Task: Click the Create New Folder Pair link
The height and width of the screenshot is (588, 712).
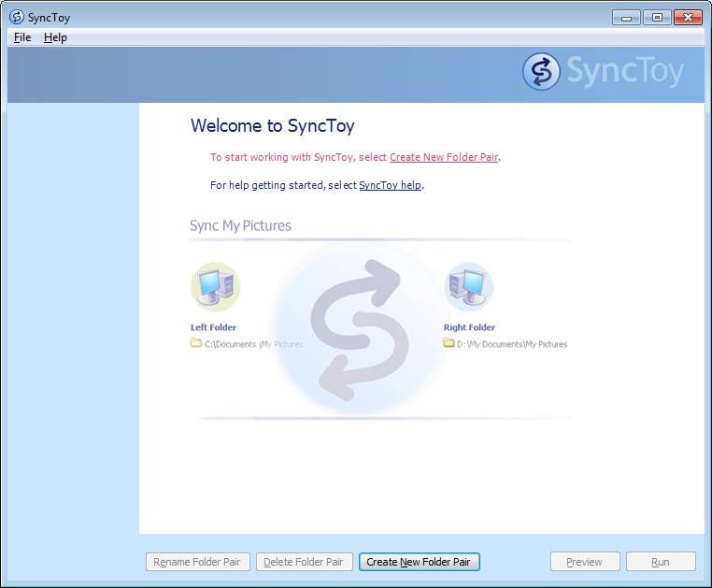Action: click(x=444, y=157)
